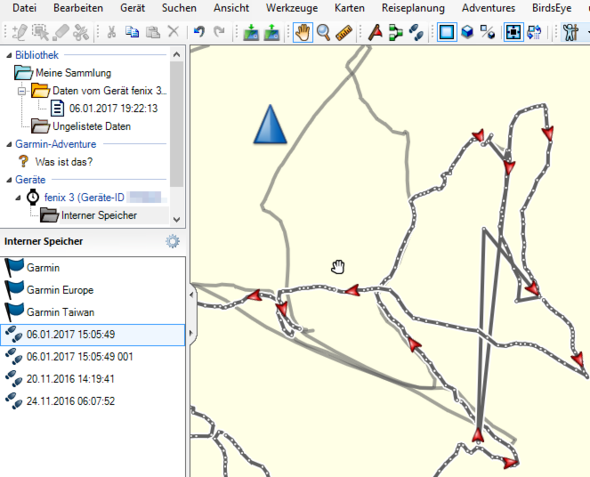Select the Garmin Europe waypoint
Image resolution: width=590 pixels, height=477 pixels.
93,290
